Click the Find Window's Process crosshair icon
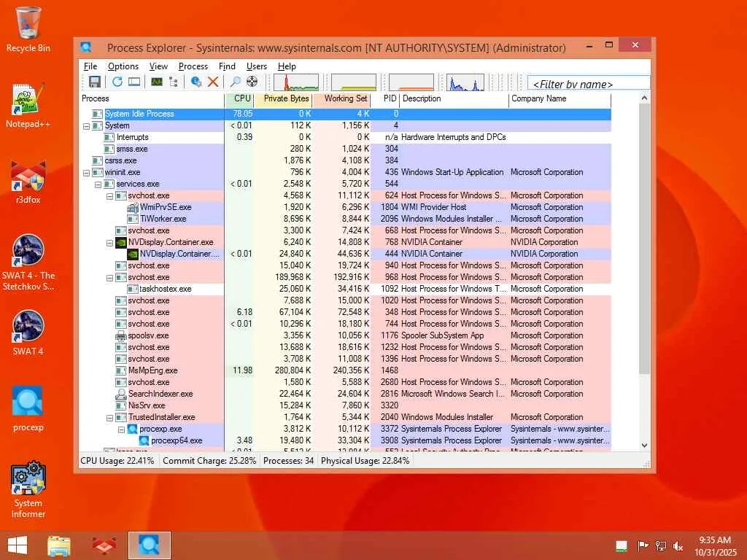Image resolution: width=747 pixels, height=560 pixels. (x=252, y=82)
